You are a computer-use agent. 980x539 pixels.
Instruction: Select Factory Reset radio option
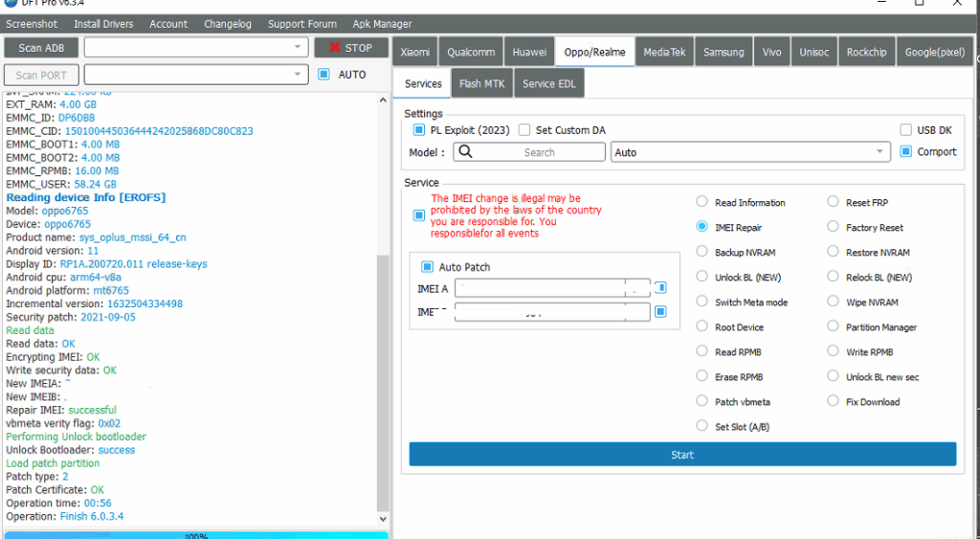(x=833, y=227)
